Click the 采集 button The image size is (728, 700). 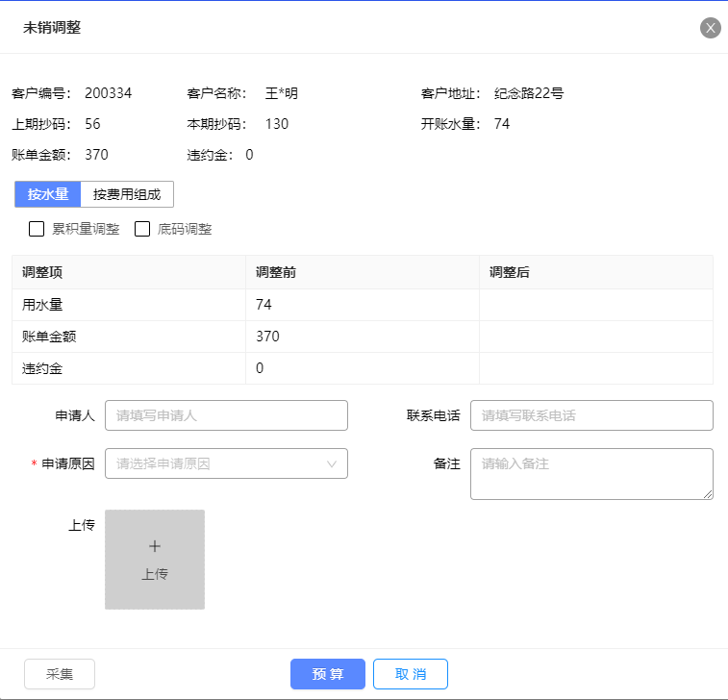[x=60, y=674]
